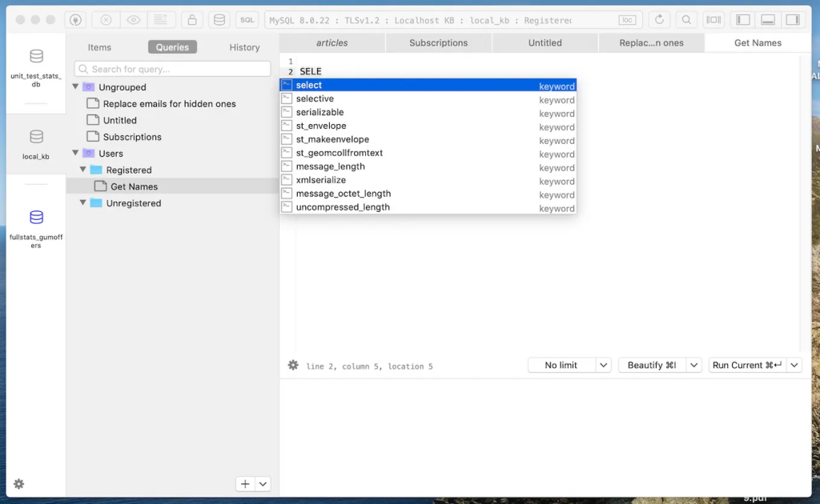
Task: Toggle the left sidebar panel
Action: pyautogui.click(x=743, y=20)
